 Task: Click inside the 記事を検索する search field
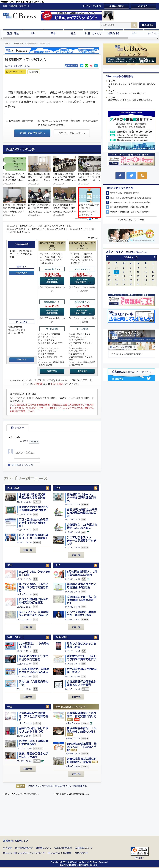pyautogui.click(x=115, y=25)
